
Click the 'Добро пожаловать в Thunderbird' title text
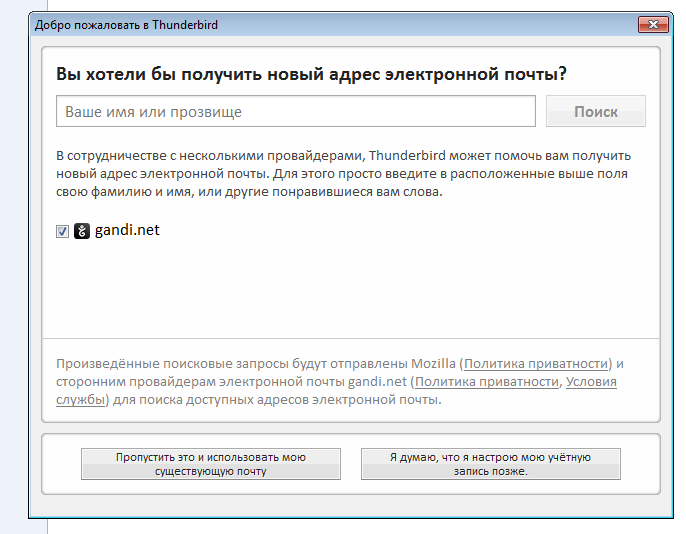tap(126, 25)
